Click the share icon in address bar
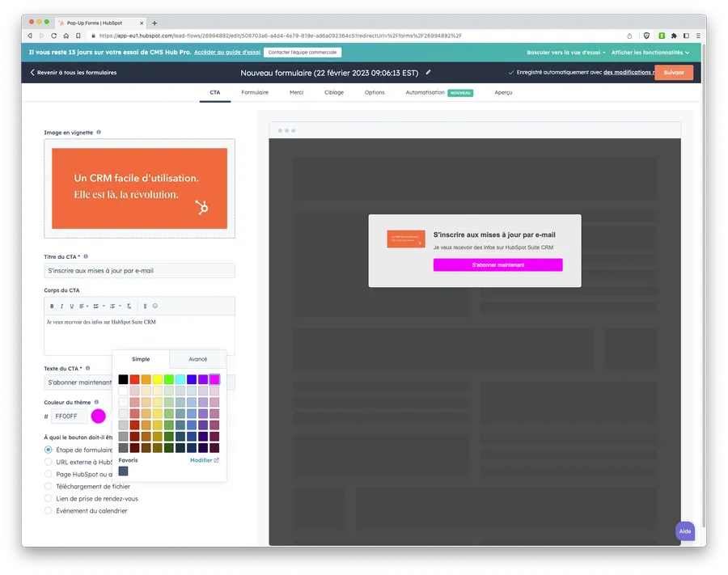Screen dimensions: 728x575 [629, 36]
